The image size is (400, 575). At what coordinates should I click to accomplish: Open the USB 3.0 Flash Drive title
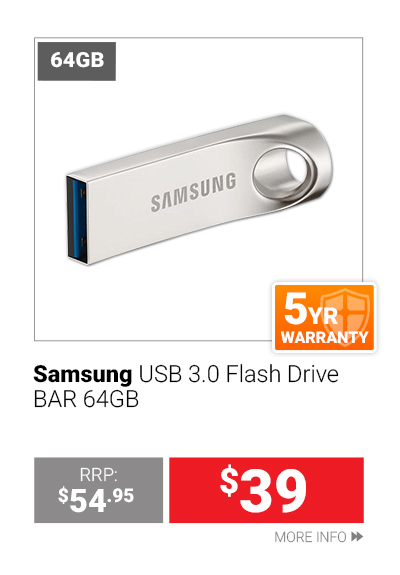[x=239, y=374]
